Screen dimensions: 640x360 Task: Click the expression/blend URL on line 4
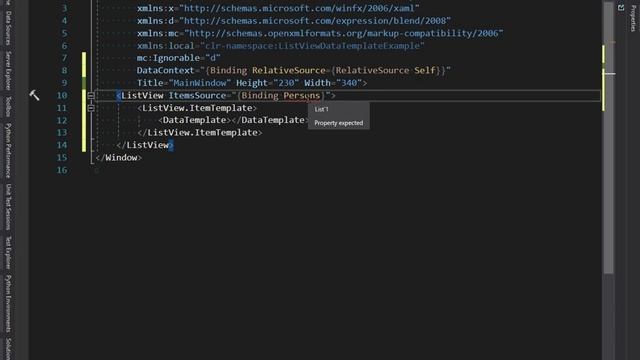(x=315, y=20)
